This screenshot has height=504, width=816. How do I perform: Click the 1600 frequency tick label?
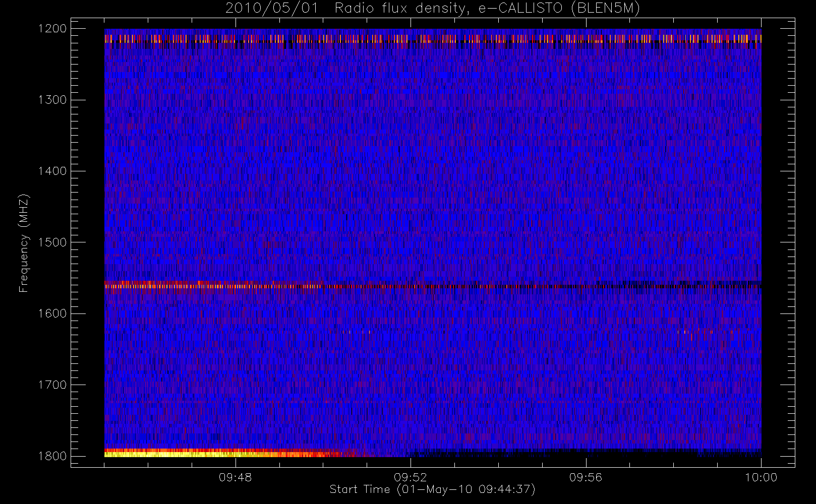point(53,313)
